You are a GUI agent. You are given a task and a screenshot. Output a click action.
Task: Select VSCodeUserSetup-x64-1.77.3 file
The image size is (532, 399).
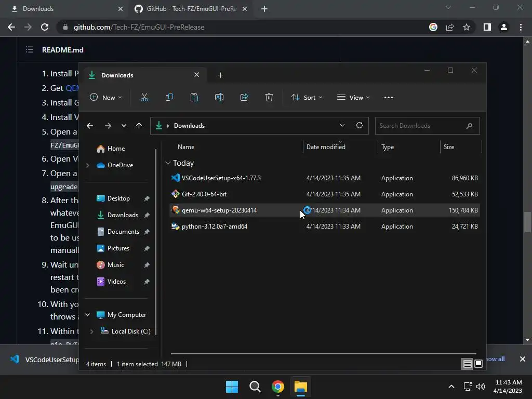click(x=324, y=178)
